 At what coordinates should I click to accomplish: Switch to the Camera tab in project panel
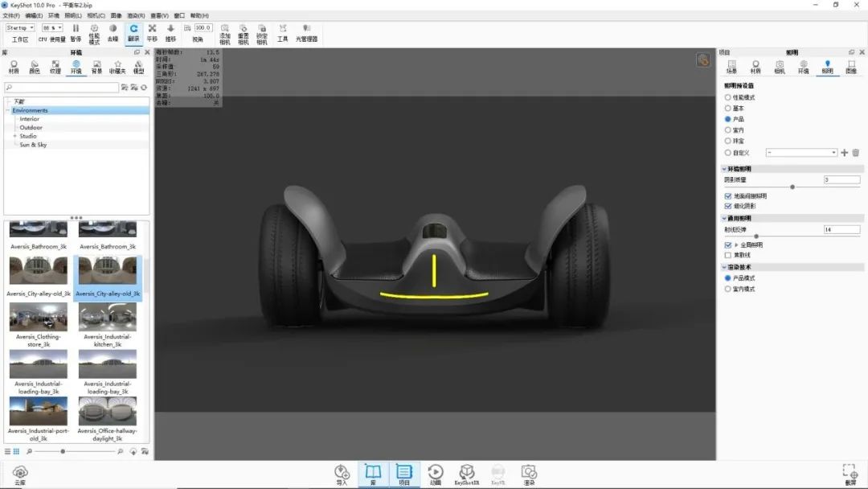pos(780,67)
